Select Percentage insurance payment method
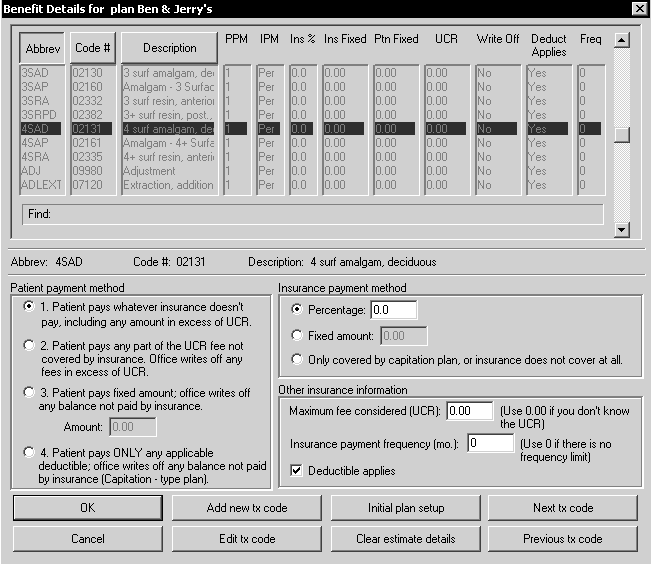 click(x=297, y=309)
